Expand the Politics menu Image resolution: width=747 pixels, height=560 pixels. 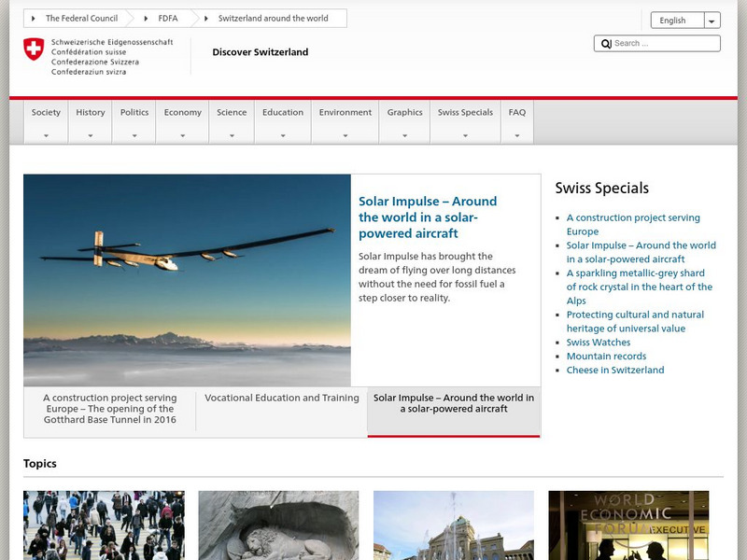tap(134, 122)
